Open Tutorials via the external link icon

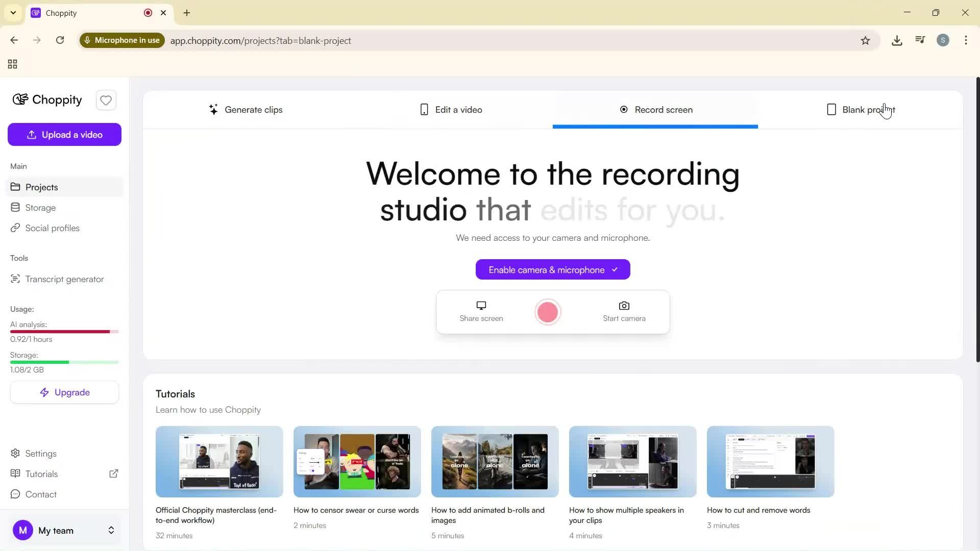click(114, 473)
